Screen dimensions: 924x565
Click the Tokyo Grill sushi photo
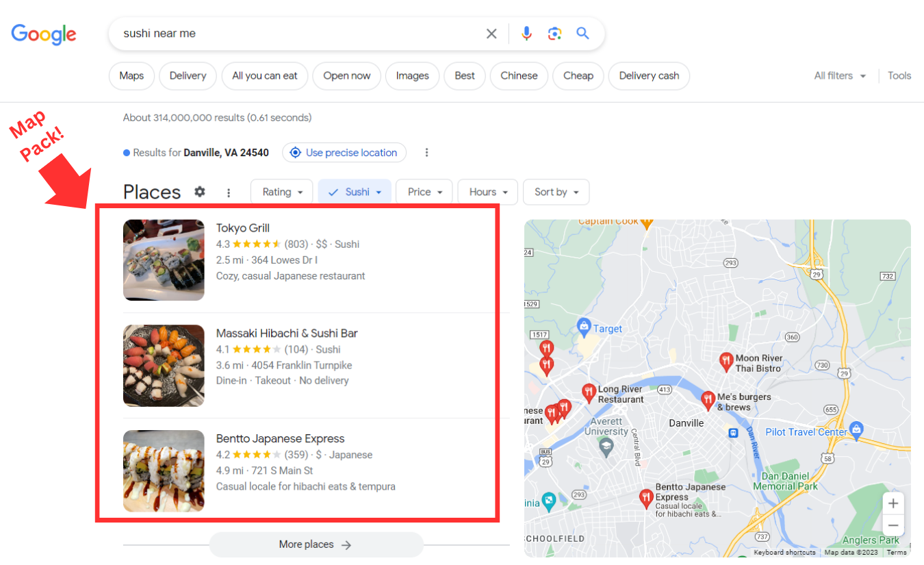[x=164, y=260]
